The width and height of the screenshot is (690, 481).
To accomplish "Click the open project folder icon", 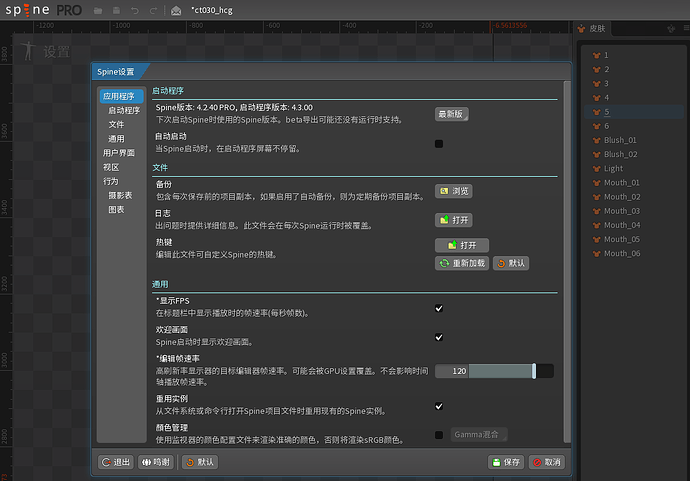I will tap(98, 10).
